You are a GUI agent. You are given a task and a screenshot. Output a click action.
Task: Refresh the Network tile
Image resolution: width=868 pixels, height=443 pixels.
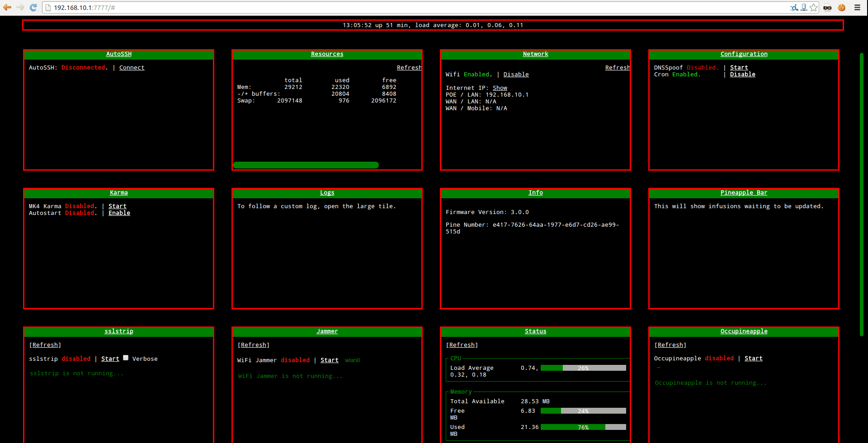[x=618, y=68]
